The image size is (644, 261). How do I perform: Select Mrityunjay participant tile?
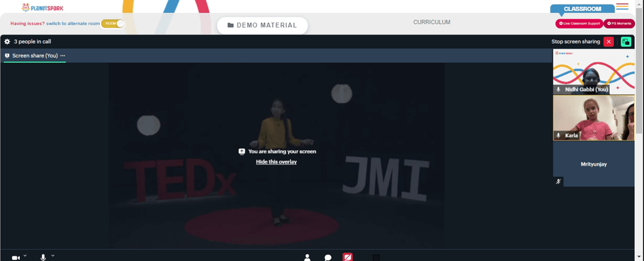tap(594, 164)
